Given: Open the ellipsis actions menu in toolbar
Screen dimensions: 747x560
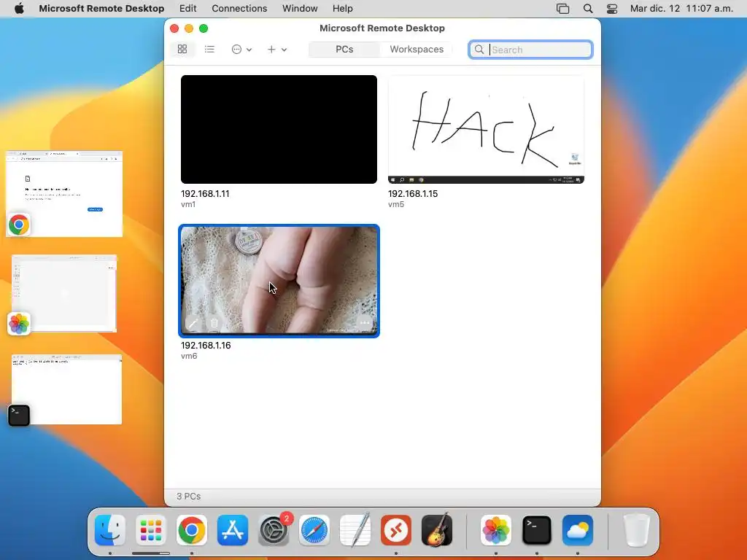Looking at the screenshot, I should [241, 49].
